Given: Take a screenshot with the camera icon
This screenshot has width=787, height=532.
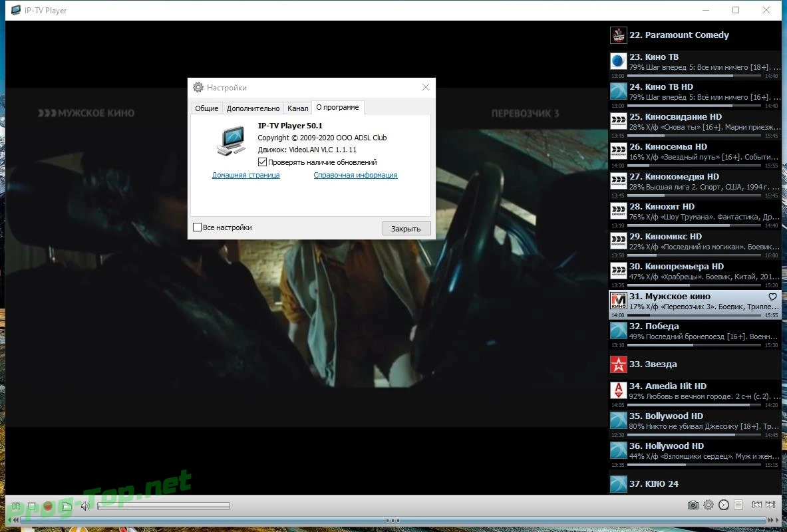Looking at the screenshot, I should (x=693, y=505).
